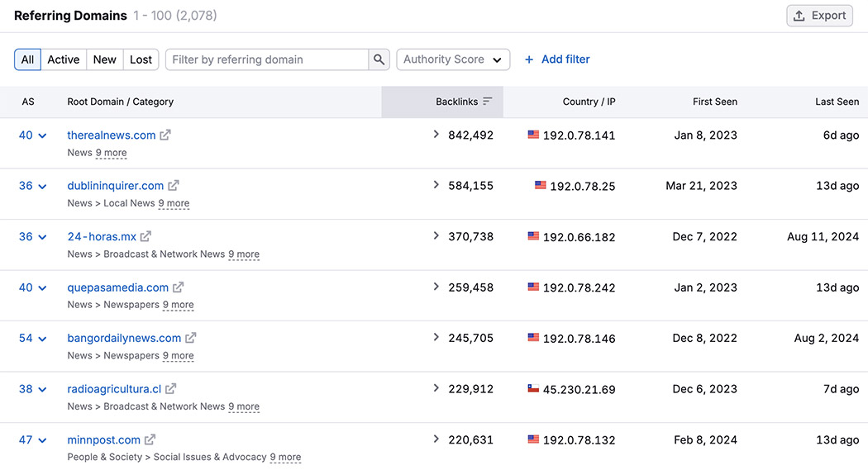Viewport: 868px width, 470px height.
Task: Click the search magnifier icon
Action: pos(379,59)
